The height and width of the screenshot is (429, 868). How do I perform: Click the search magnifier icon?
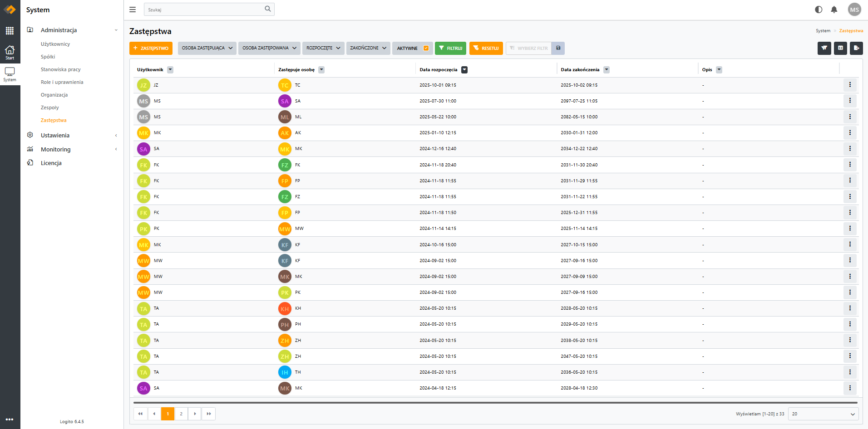click(268, 9)
